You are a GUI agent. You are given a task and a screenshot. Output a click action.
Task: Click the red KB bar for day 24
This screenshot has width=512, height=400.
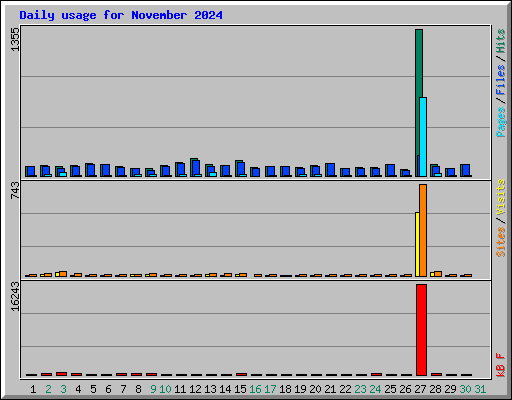[376, 374]
